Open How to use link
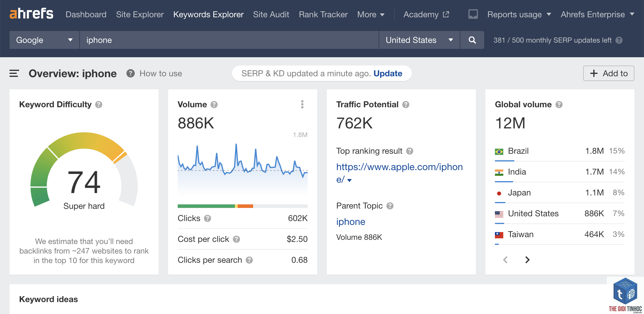 tap(161, 73)
